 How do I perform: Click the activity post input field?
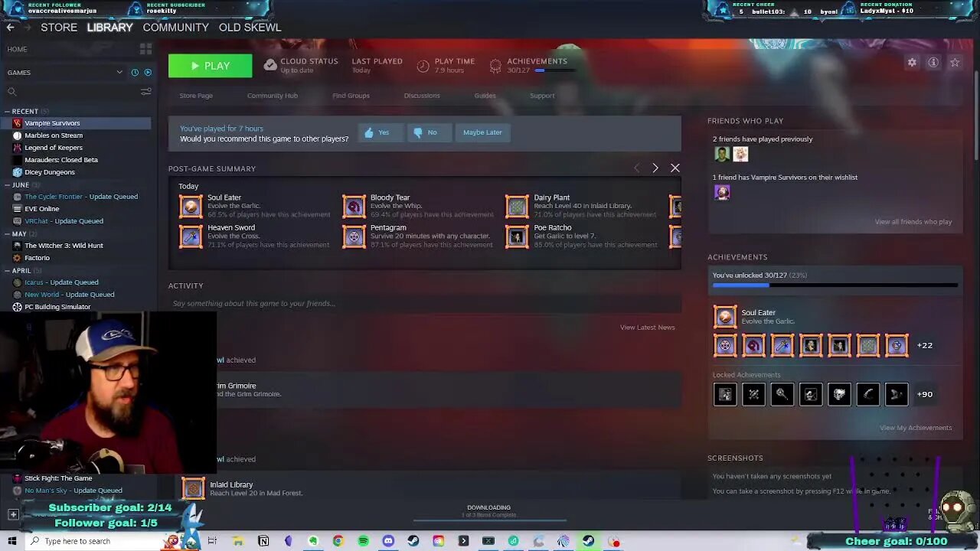(x=425, y=304)
